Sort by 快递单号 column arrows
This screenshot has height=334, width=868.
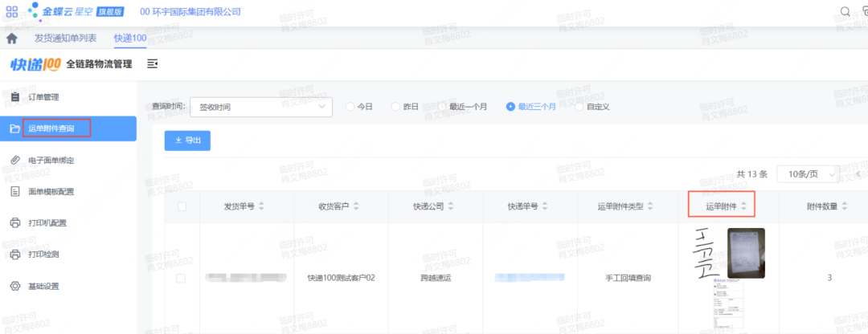545,207
